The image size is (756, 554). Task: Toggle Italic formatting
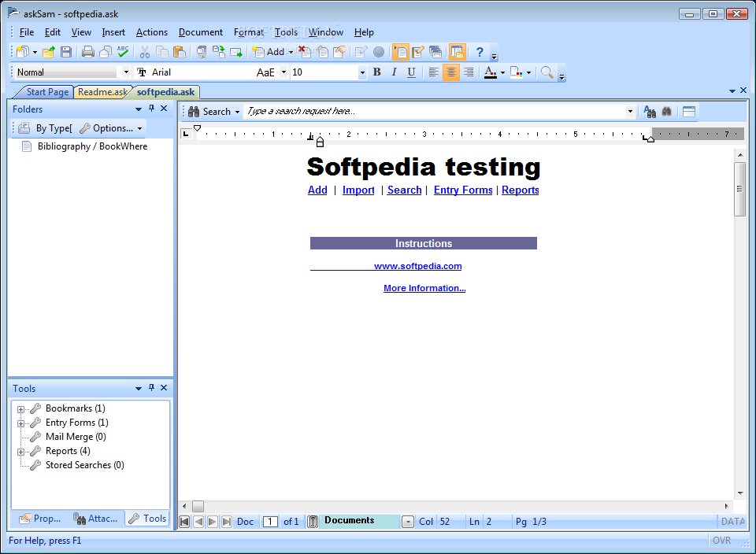394,72
